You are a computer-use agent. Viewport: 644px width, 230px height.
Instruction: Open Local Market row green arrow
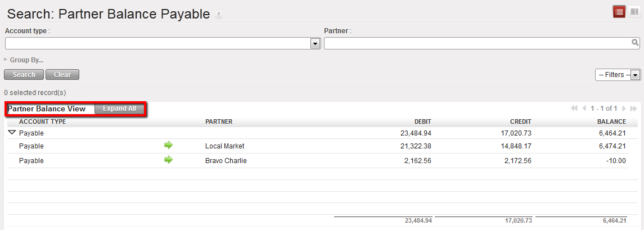tap(168, 146)
